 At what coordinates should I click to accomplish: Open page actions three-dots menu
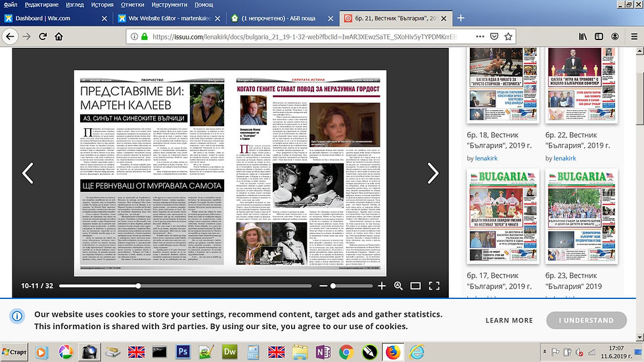(480, 37)
